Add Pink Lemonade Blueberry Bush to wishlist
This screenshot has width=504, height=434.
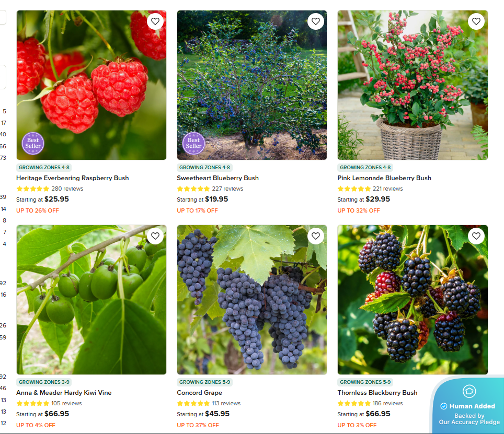point(476,21)
